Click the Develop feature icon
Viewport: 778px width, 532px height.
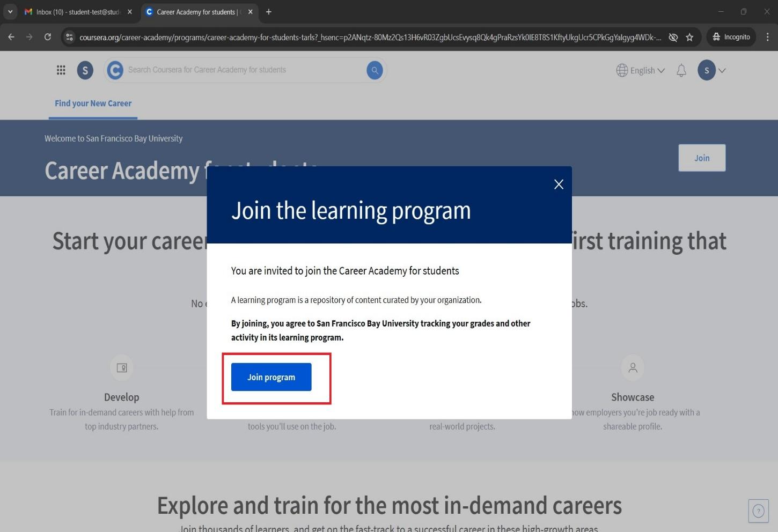[122, 367]
